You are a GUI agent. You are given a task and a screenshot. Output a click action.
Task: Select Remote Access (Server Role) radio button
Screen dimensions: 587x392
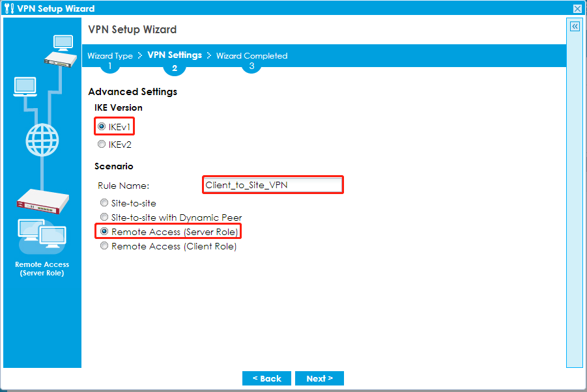point(102,232)
